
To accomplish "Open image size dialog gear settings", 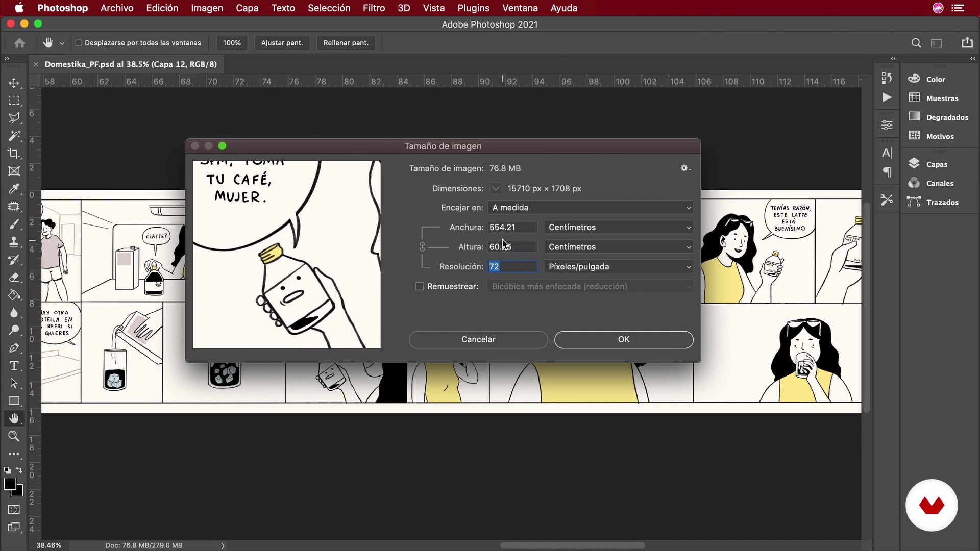I will tap(685, 168).
